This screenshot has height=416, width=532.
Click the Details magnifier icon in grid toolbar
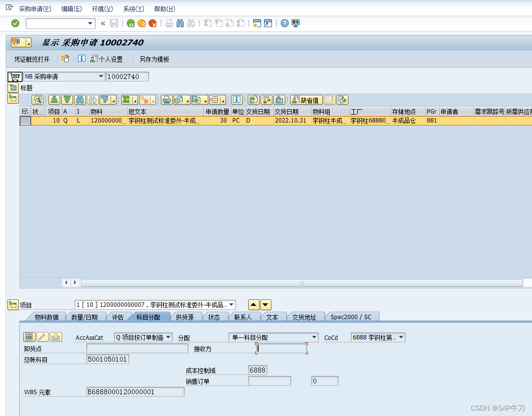tap(38, 100)
